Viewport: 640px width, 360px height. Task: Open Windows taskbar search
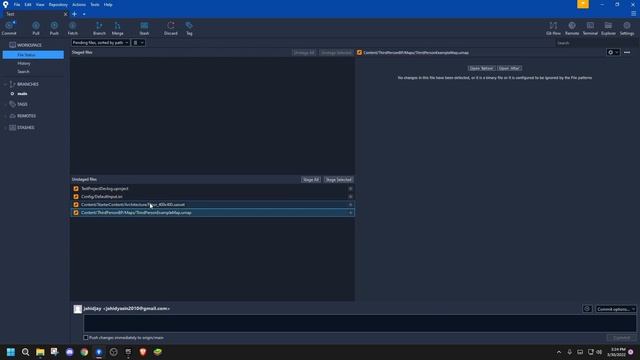click(x=25, y=352)
